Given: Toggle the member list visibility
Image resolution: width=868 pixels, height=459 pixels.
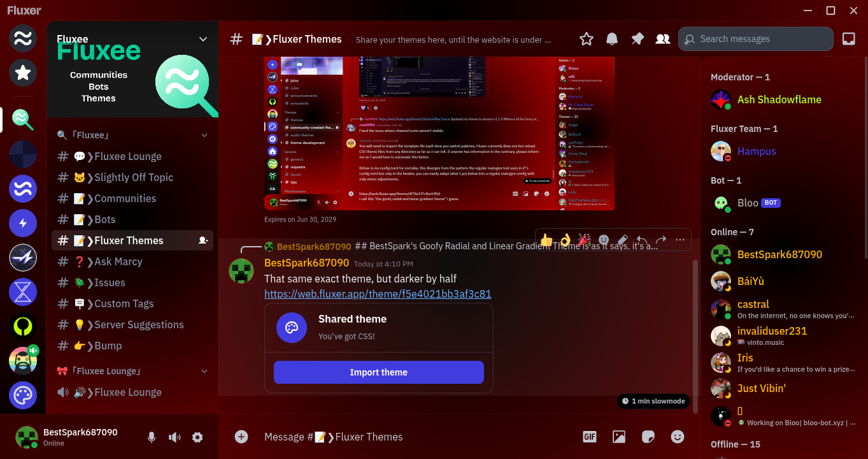Looking at the screenshot, I should (x=663, y=39).
